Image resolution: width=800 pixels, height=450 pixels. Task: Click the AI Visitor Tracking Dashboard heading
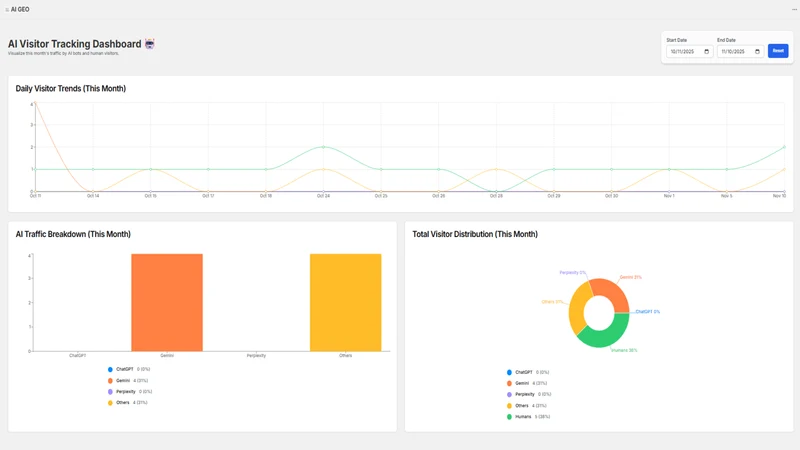[x=74, y=44]
